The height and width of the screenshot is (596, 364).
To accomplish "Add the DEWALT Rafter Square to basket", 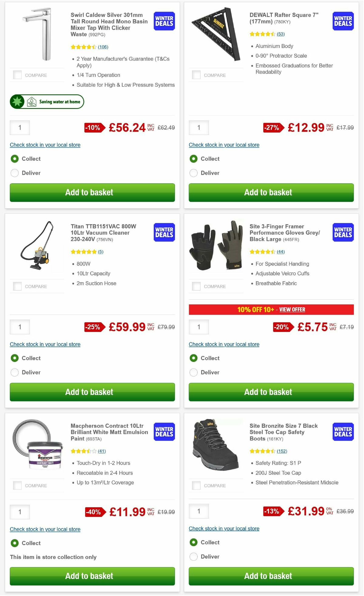I will point(268,192).
